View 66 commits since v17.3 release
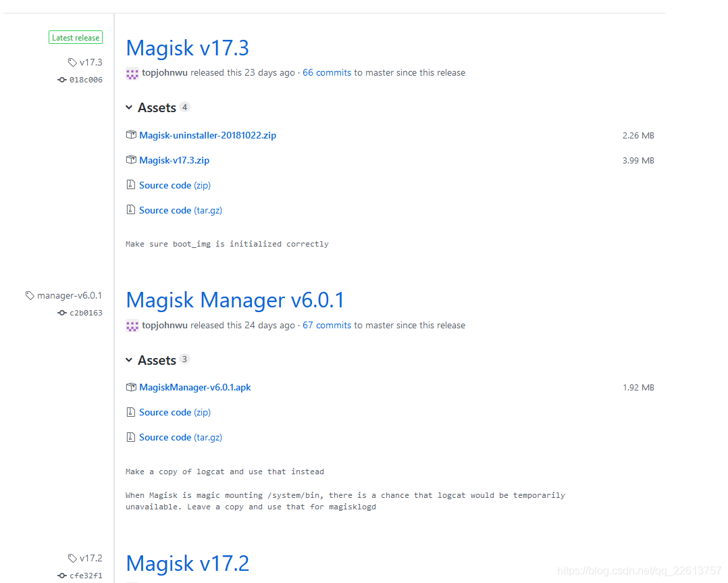 tap(327, 73)
